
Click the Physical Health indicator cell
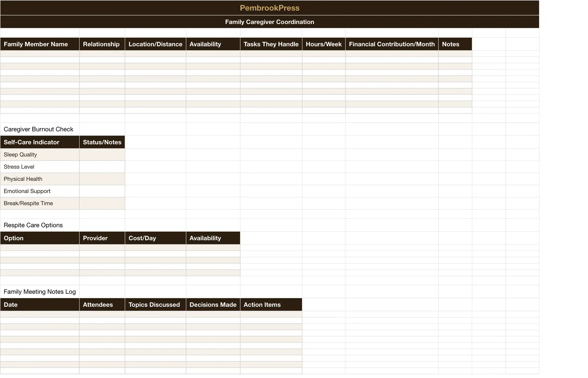click(40, 179)
